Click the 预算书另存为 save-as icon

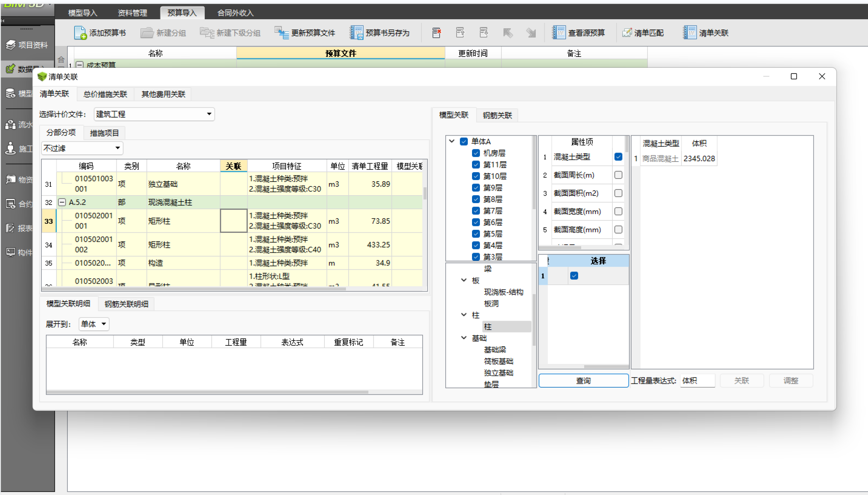click(x=356, y=33)
